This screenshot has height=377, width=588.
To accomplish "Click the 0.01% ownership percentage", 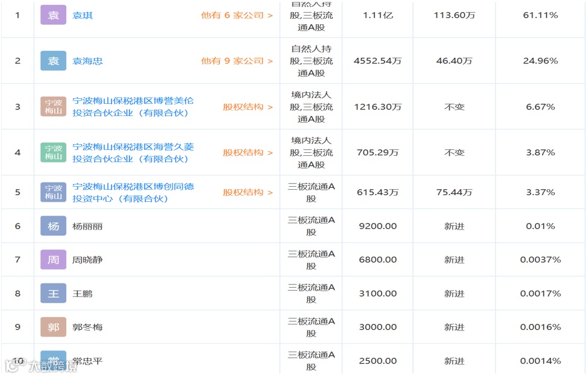I will pyautogui.click(x=540, y=226).
